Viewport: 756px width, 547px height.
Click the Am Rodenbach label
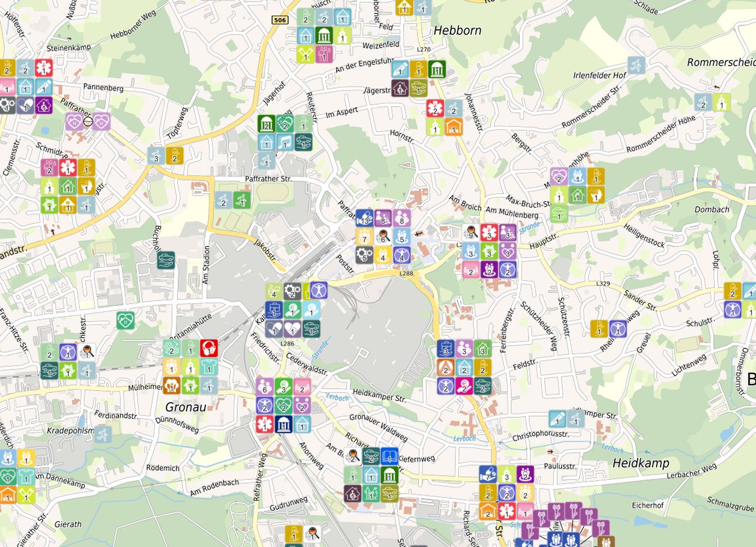tap(215, 487)
